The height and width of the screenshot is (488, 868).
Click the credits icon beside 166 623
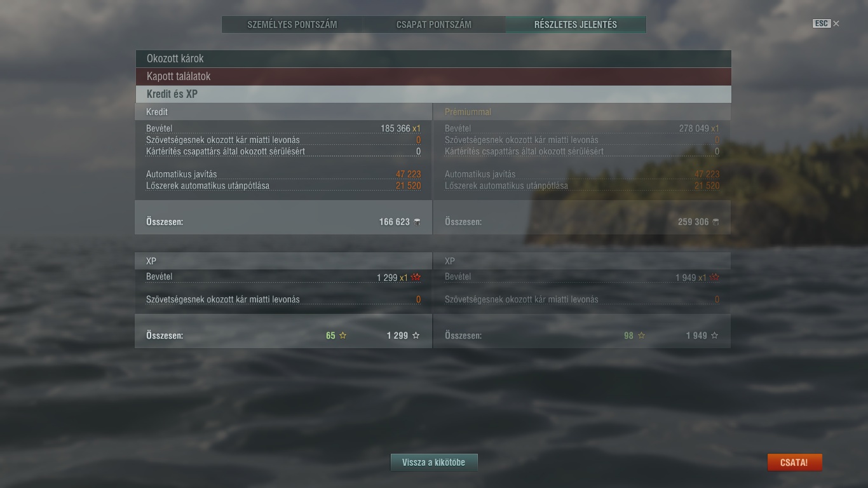[x=417, y=222]
